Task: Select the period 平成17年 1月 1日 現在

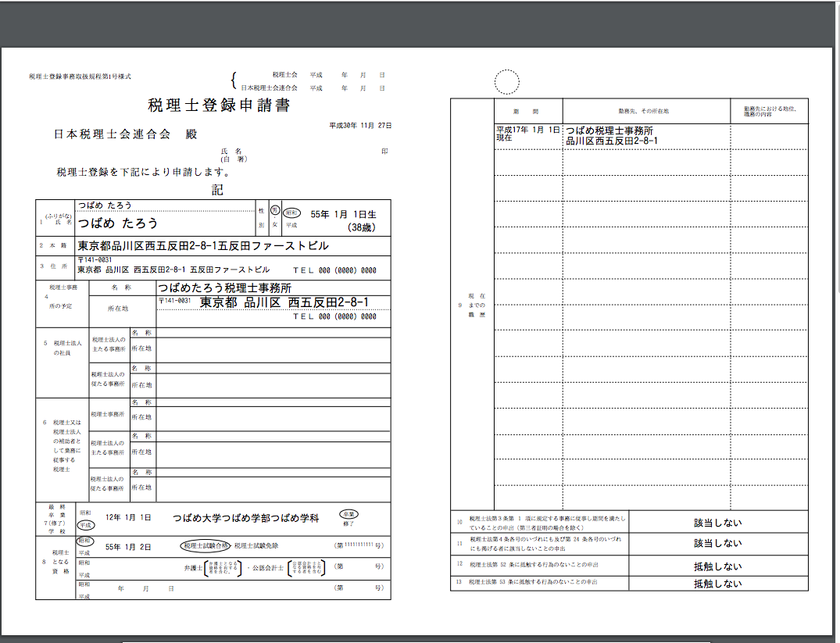Action: click(x=527, y=134)
